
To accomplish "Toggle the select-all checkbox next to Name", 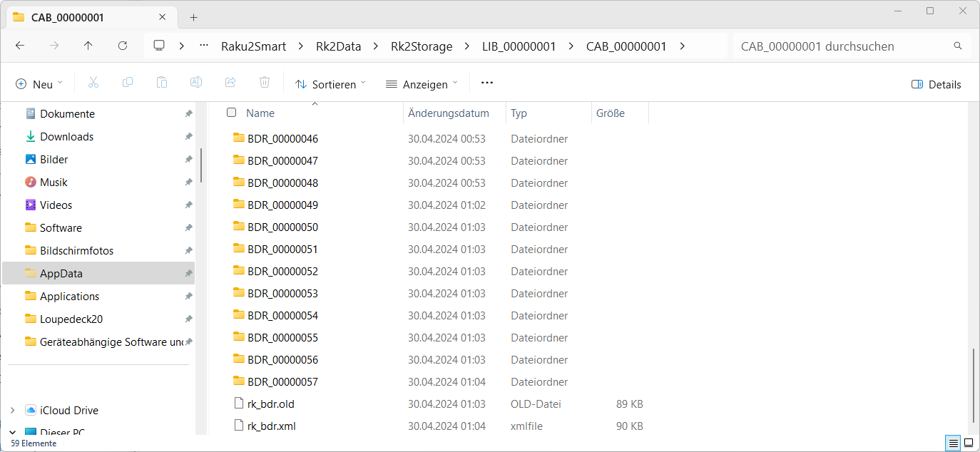I will click(231, 113).
